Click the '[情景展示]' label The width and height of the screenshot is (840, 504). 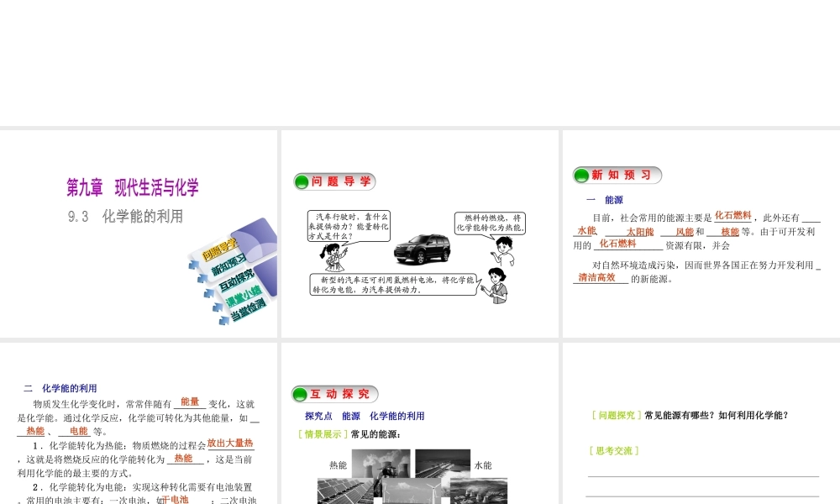323,433
